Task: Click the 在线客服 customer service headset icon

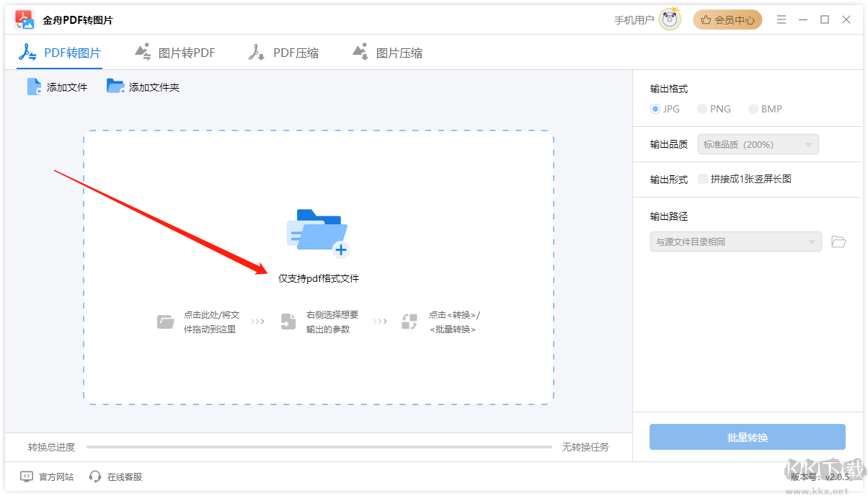Action: 94,477
